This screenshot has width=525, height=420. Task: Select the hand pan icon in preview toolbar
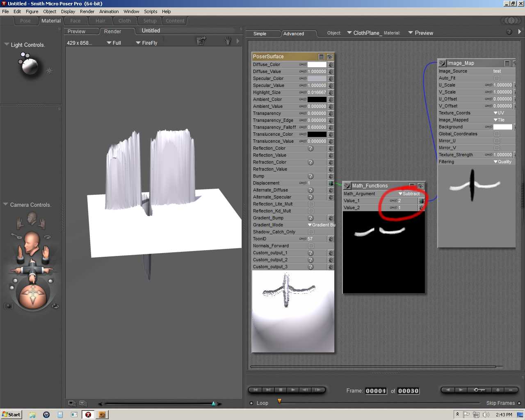[x=228, y=41]
